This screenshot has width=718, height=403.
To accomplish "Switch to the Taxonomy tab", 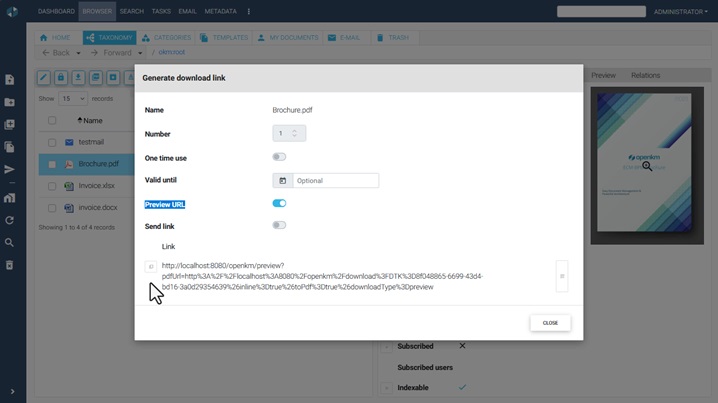I will click(x=109, y=38).
